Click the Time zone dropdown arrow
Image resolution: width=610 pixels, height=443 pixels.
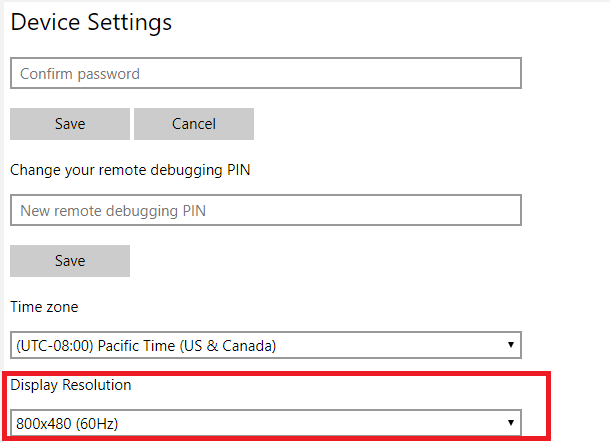(x=510, y=346)
